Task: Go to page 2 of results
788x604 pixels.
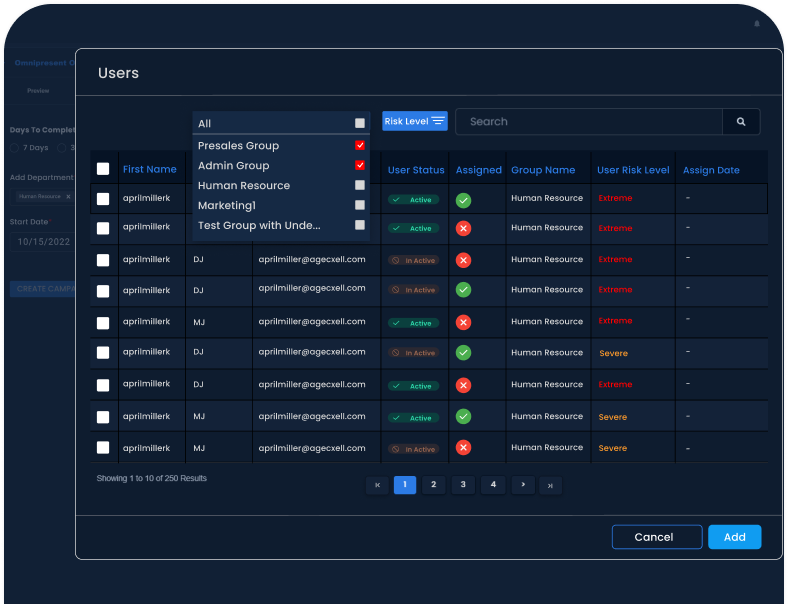Action: pos(433,485)
